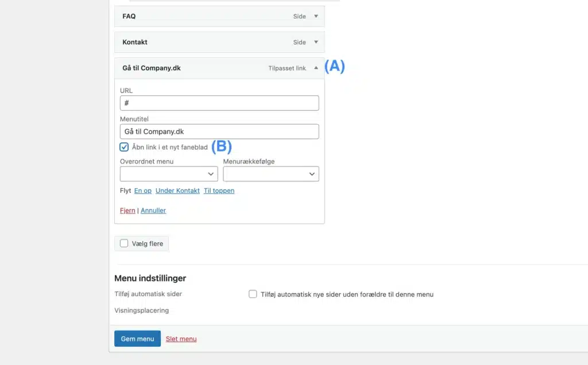Open the Menurækkefølge dropdown

coord(271,174)
